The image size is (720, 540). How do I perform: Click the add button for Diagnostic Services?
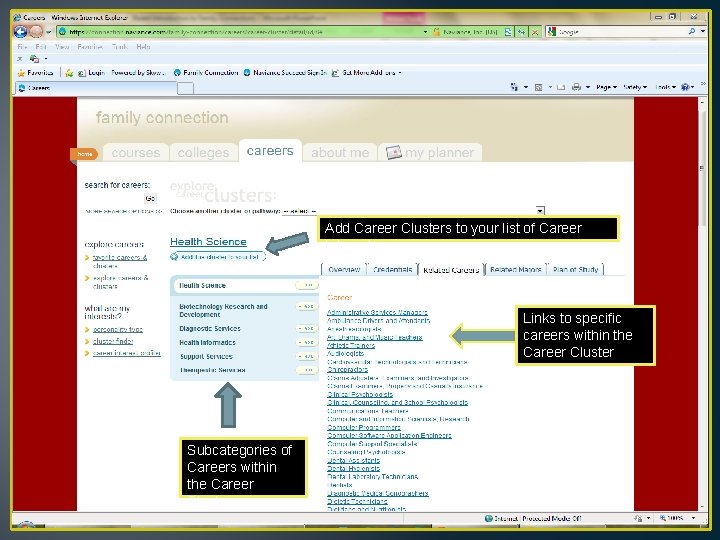(x=306, y=329)
